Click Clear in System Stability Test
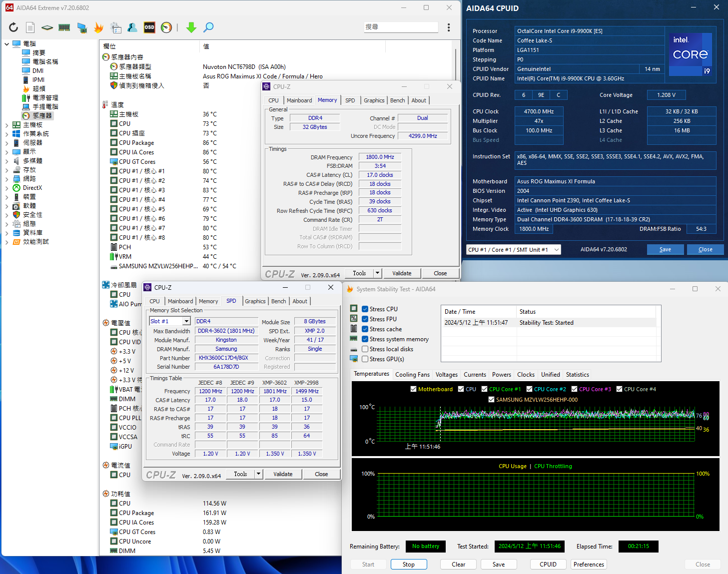The height and width of the screenshot is (574, 728). [459, 565]
